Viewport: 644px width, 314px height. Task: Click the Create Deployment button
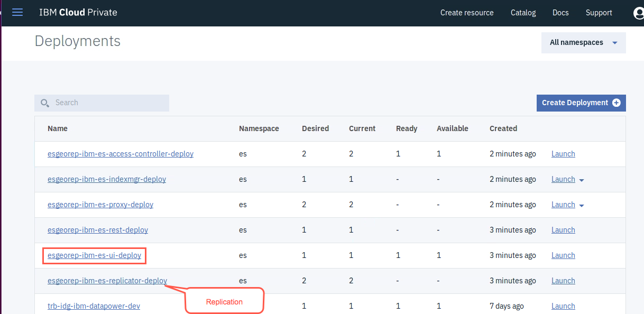click(581, 103)
